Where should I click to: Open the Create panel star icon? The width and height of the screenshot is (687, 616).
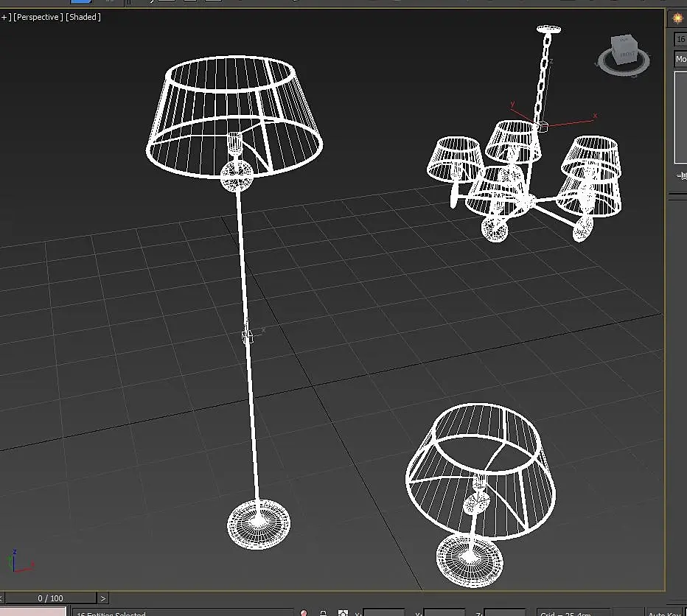pyautogui.click(x=678, y=18)
